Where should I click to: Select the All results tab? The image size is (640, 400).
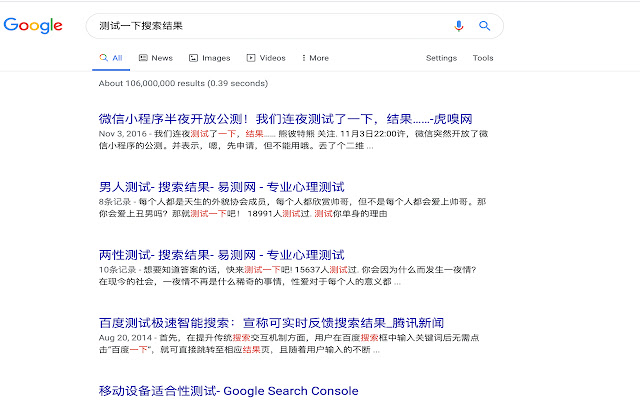pos(111,58)
